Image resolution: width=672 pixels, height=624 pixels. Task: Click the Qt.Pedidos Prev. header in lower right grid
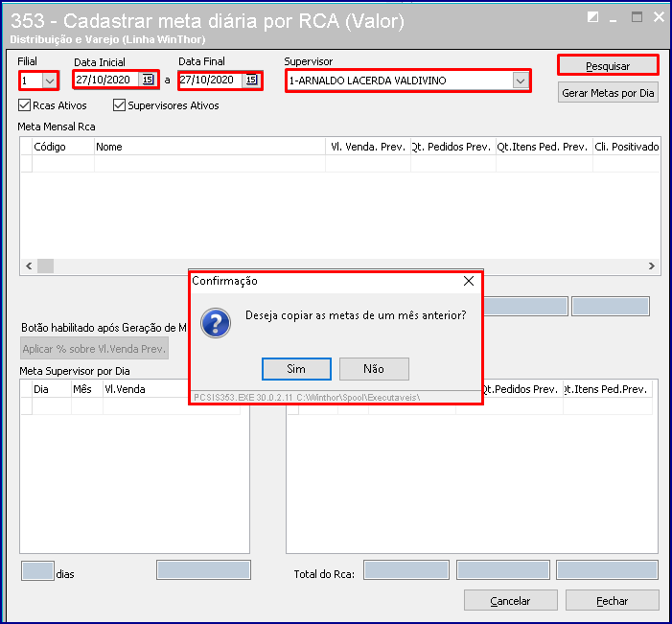click(x=522, y=389)
